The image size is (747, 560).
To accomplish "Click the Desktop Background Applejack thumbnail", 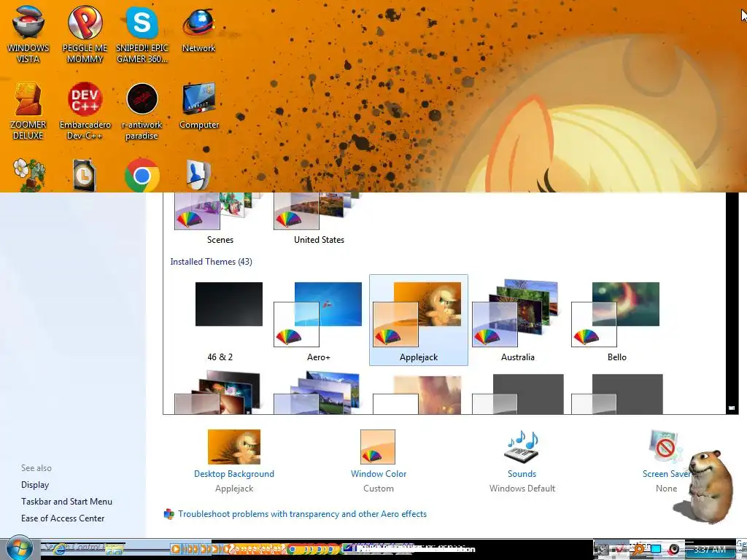I will point(234,447).
